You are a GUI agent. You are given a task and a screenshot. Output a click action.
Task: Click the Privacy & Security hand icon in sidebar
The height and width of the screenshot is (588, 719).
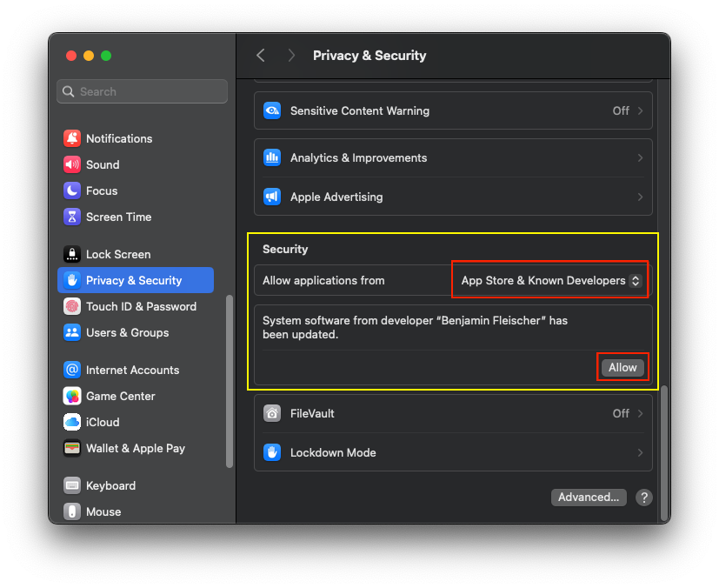pyautogui.click(x=72, y=280)
